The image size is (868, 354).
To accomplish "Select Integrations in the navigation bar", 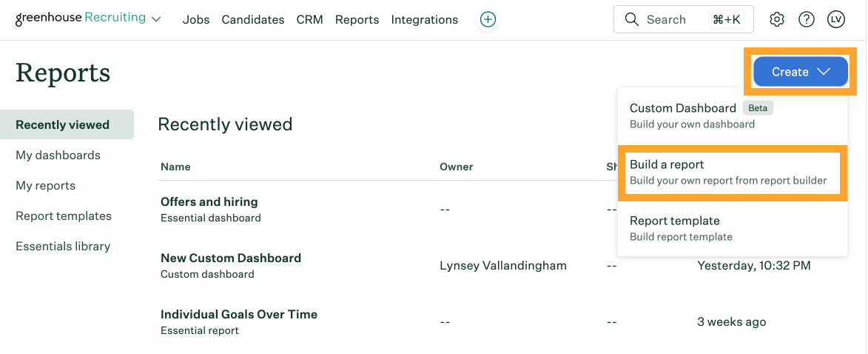I will pyautogui.click(x=424, y=20).
